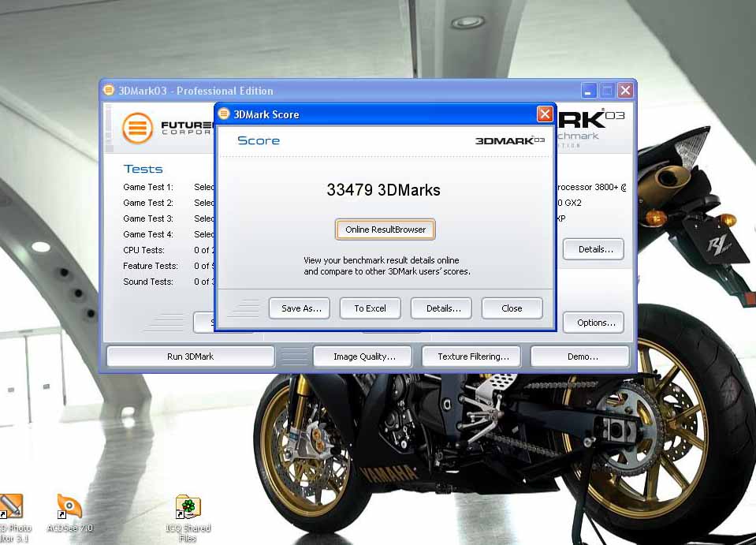Click the 3DMARK03 logo in Score dialog

(x=509, y=140)
